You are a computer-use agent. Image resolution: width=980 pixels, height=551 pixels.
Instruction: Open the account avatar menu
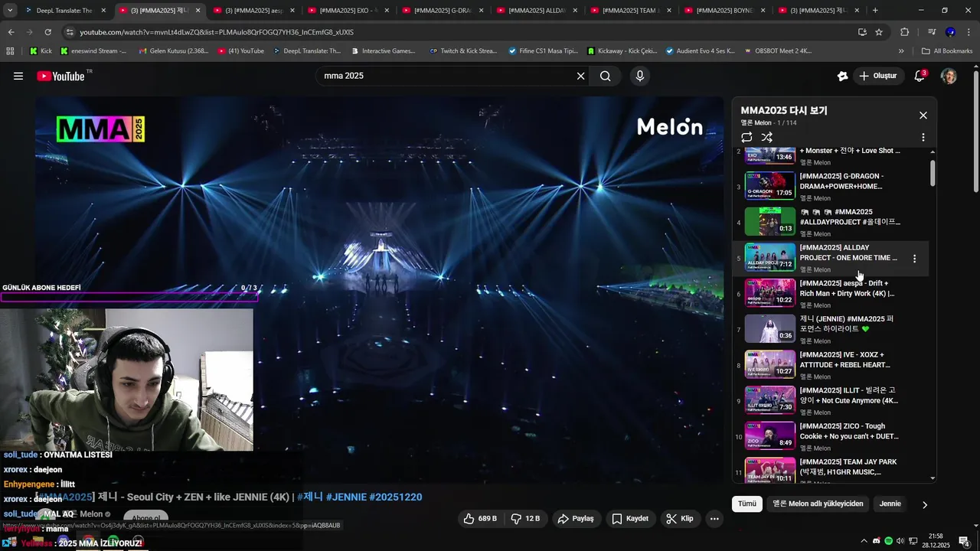[x=949, y=76]
